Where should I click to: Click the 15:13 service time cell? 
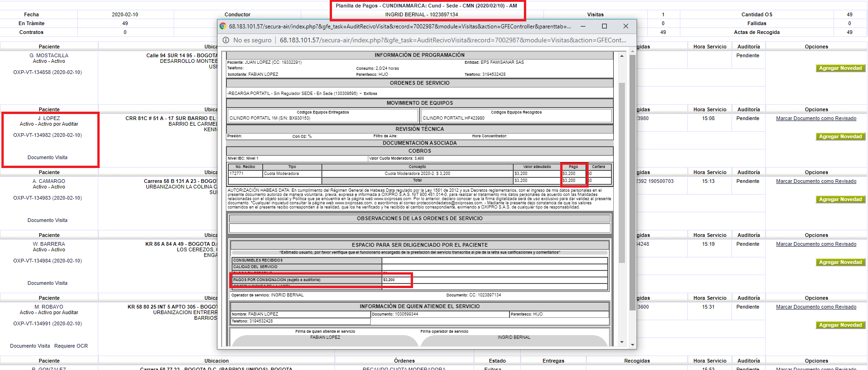pyautogui.click(x=708, y=182)
